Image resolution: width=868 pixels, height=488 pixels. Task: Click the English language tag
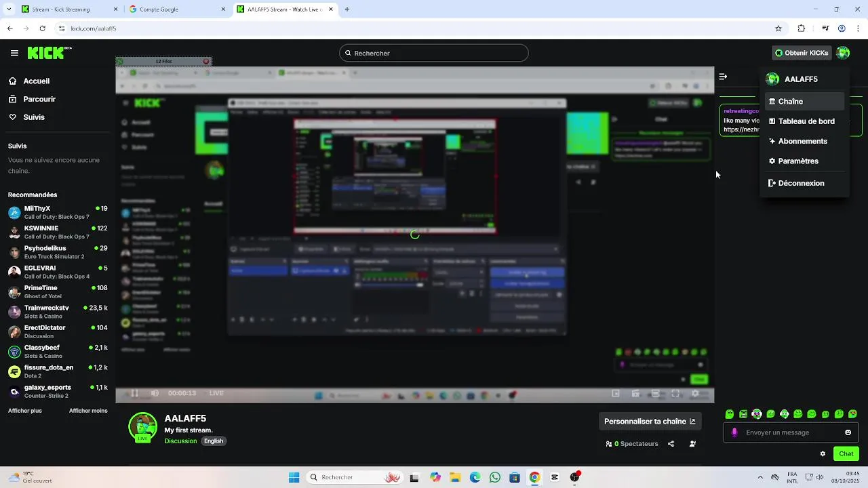[x=214, y=441]
